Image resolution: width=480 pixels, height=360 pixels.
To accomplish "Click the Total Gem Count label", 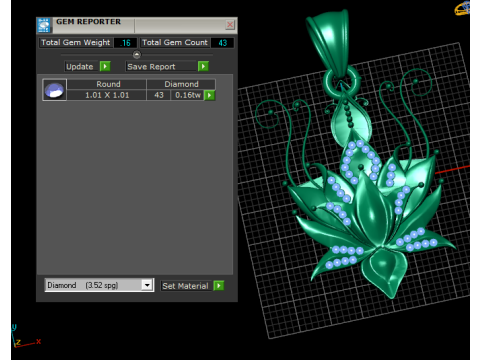I will (x=175, y=43).
